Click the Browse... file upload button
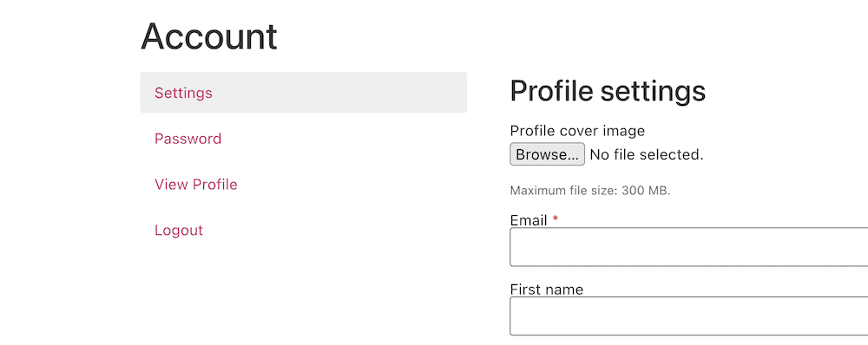 click(x=547, y=154)
